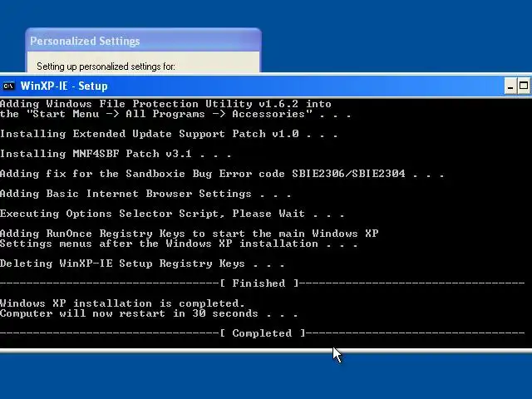This screenshot has width=532, height=399.
Task: Click 'Computer will now restart in 30 seconds' line
Action: coord(149,313)
